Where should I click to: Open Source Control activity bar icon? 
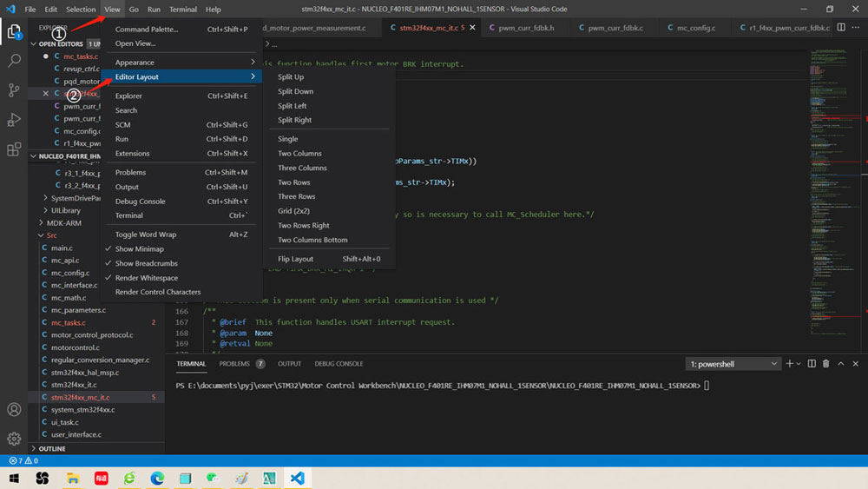tap(14, 89)
